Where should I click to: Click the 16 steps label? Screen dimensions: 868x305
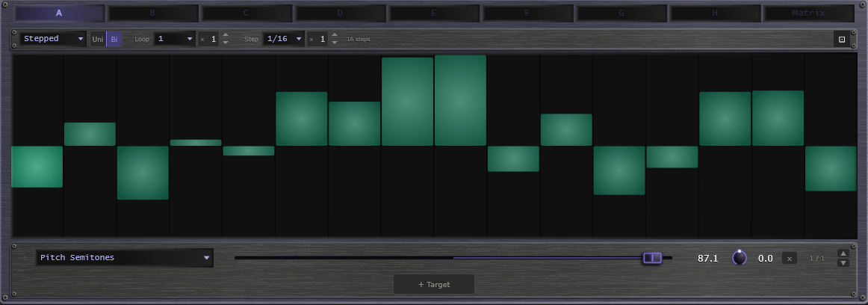pyautogui.click(x=359, y=40)
